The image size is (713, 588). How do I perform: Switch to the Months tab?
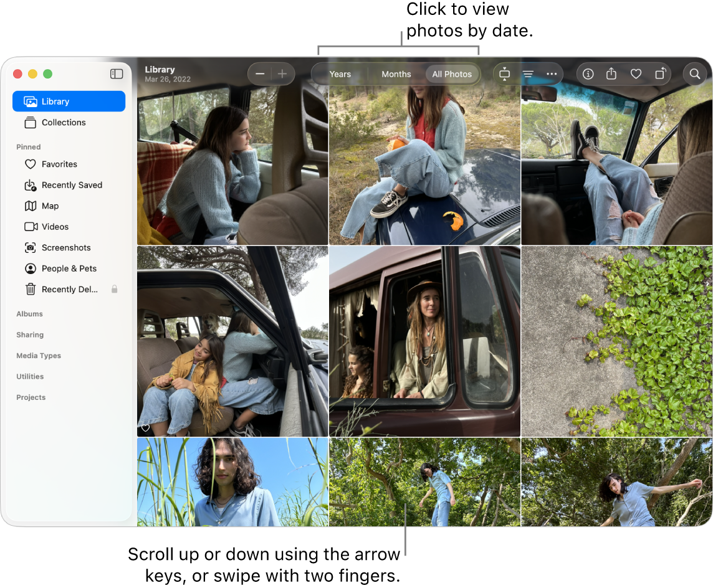coord(396,73)
